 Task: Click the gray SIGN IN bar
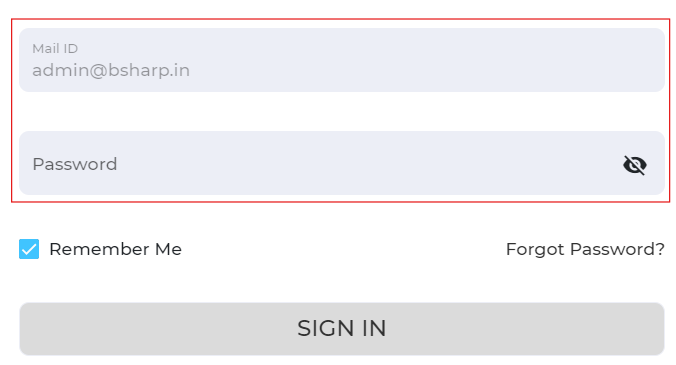click(341, 329)
